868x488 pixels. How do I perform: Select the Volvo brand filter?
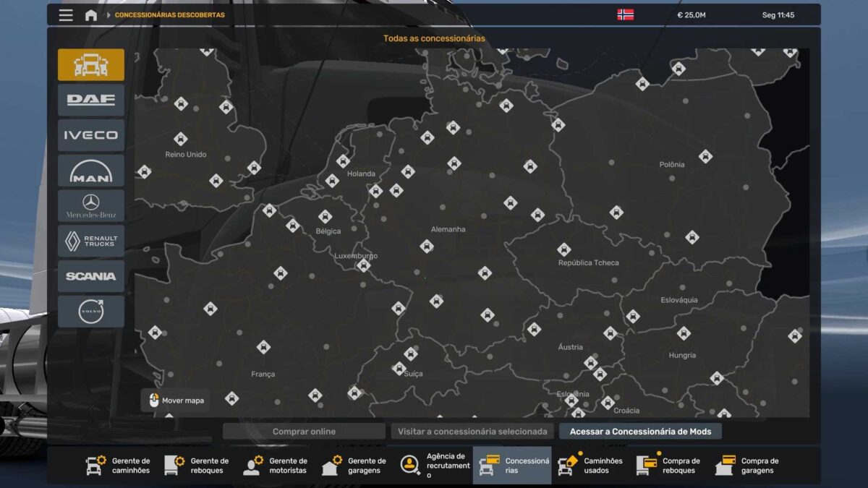[x=90, y=311]
